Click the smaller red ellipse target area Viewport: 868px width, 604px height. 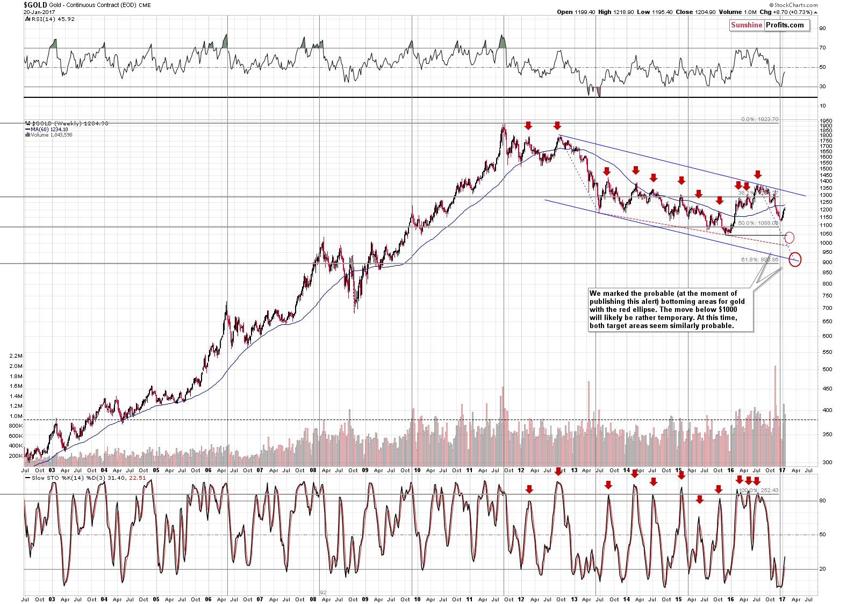(789, 237)
